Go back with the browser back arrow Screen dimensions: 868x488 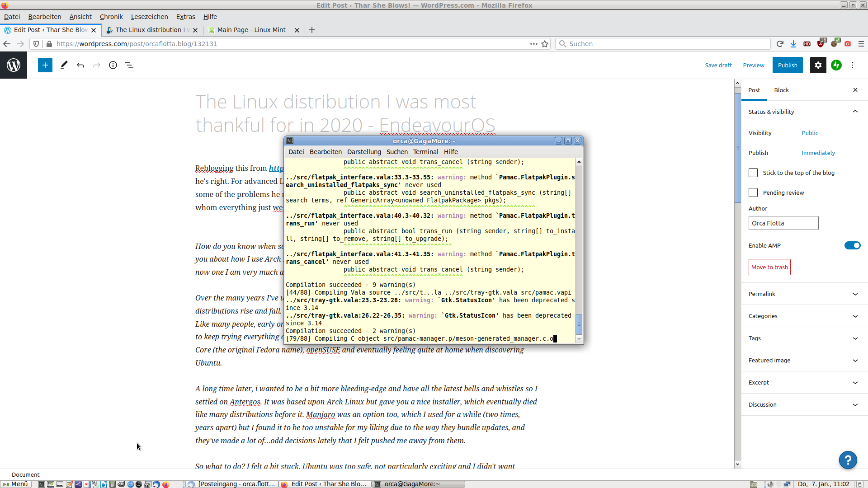(7, 44)
